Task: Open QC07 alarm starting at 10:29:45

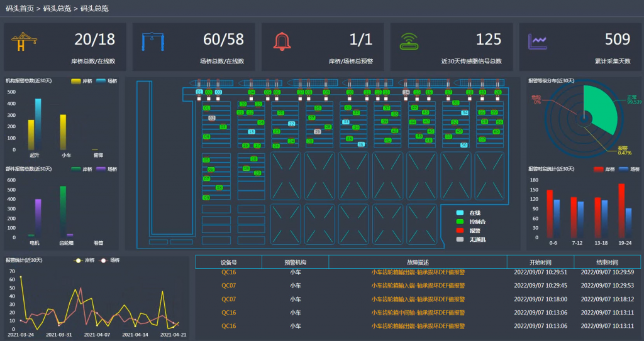Action: (x=418, y=286)
